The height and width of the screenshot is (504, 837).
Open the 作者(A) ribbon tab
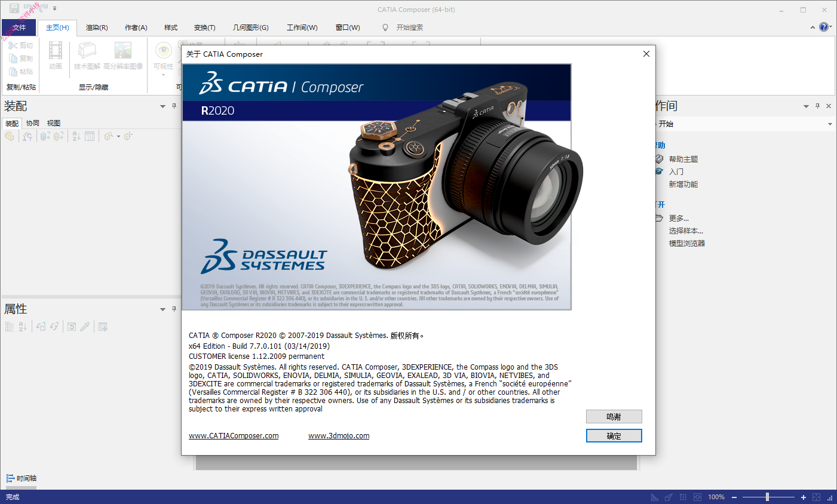click(136, 27)
